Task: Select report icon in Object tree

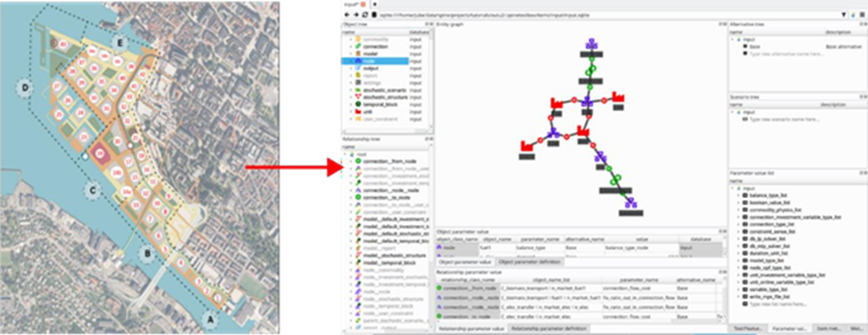Action: click(x=358, y=75)
